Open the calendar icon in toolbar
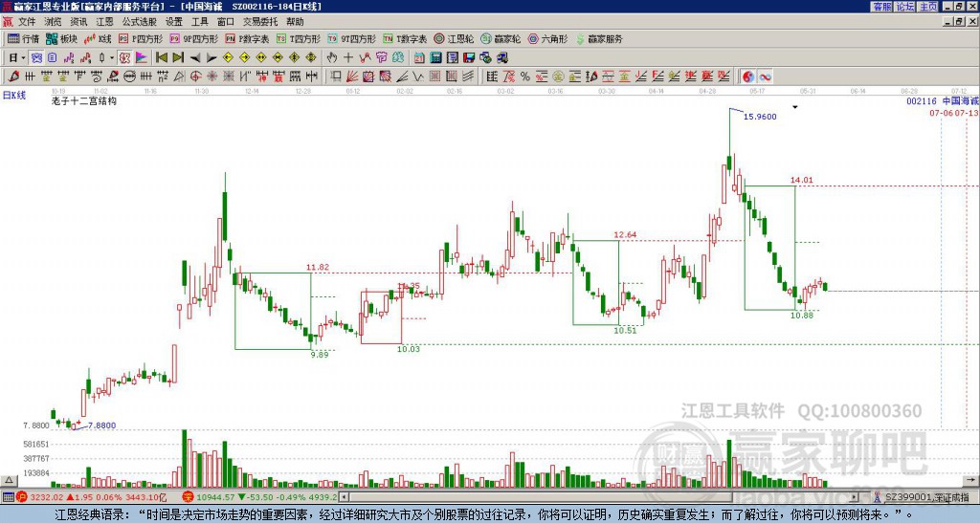The height and width of the screenshot is (524, 980). click(419, 57)
